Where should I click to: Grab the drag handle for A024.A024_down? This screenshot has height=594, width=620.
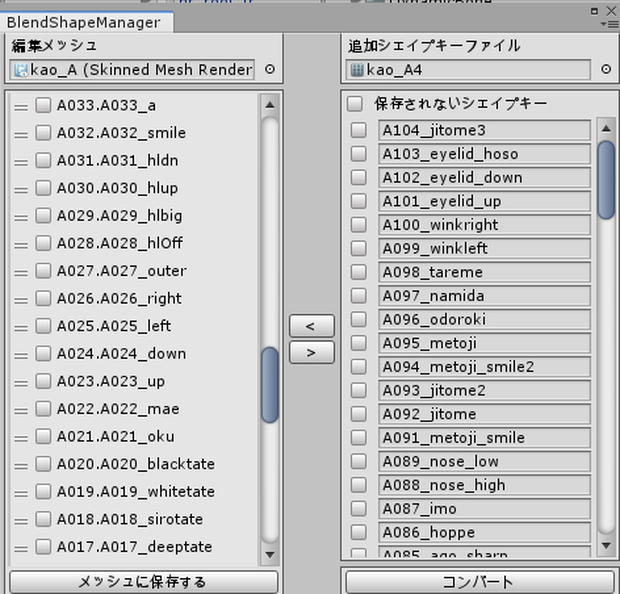[x=21, y=356]
